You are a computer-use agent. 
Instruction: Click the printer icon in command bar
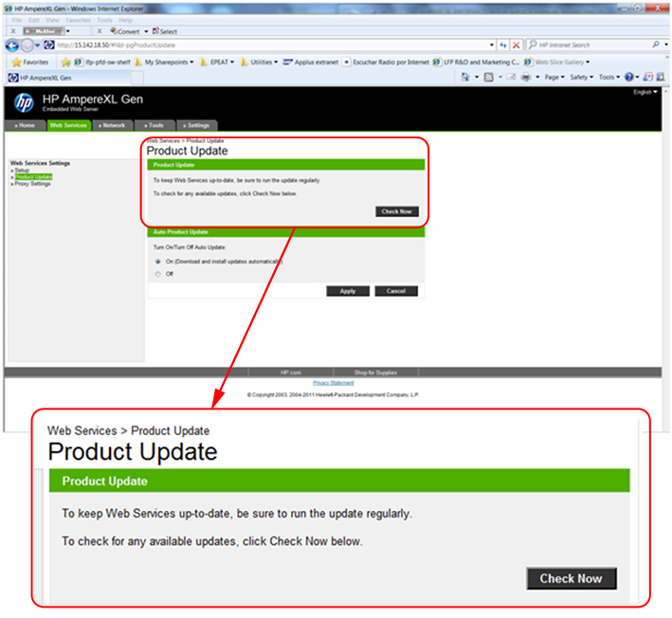pos(526,77)
